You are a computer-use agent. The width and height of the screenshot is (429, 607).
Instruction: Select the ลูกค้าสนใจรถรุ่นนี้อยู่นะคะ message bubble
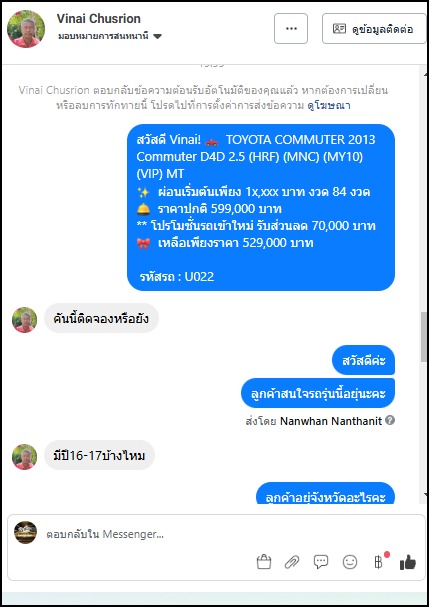318,393
